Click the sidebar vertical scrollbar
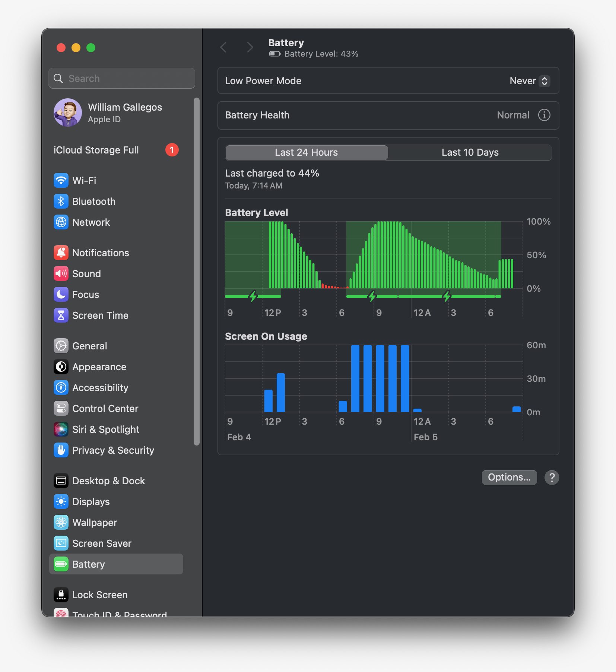 (x=197, y=271)
